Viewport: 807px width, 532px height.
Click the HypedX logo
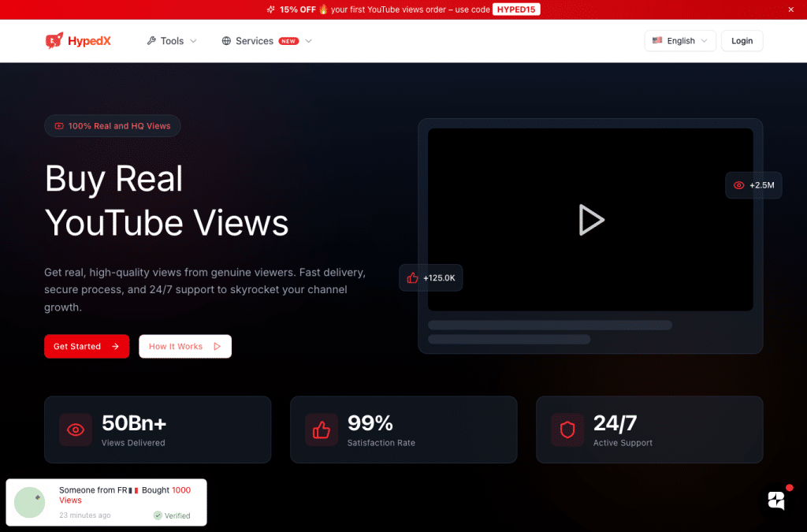[78, 41]
